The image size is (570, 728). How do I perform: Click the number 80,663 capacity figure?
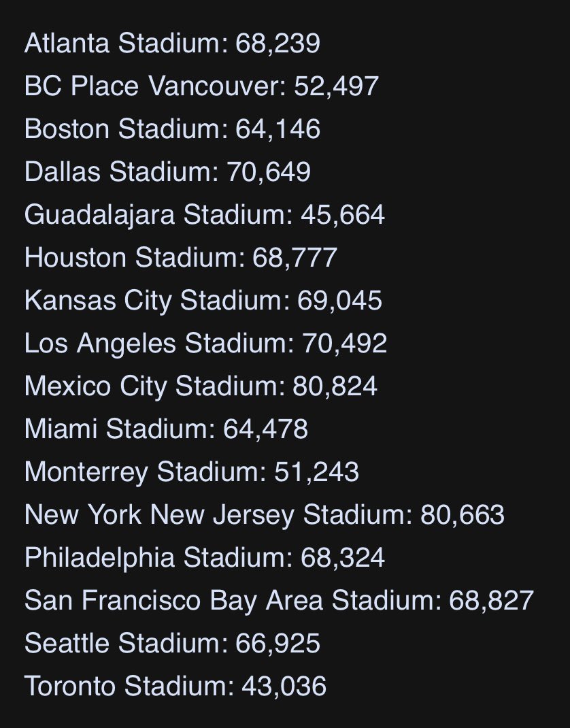coord(463,515)
